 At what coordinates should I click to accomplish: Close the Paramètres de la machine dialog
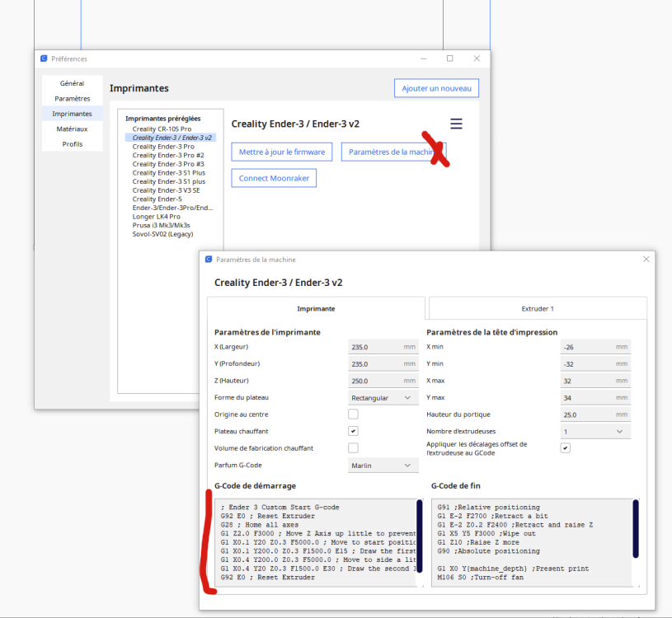pyautogui.click(x=646, y=259)
